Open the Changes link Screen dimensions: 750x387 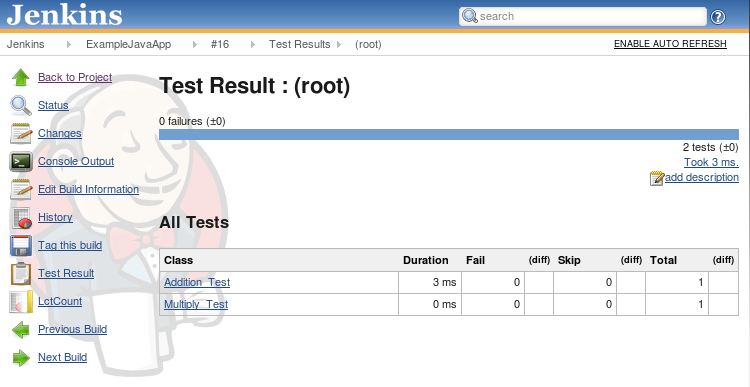(60, 133)
